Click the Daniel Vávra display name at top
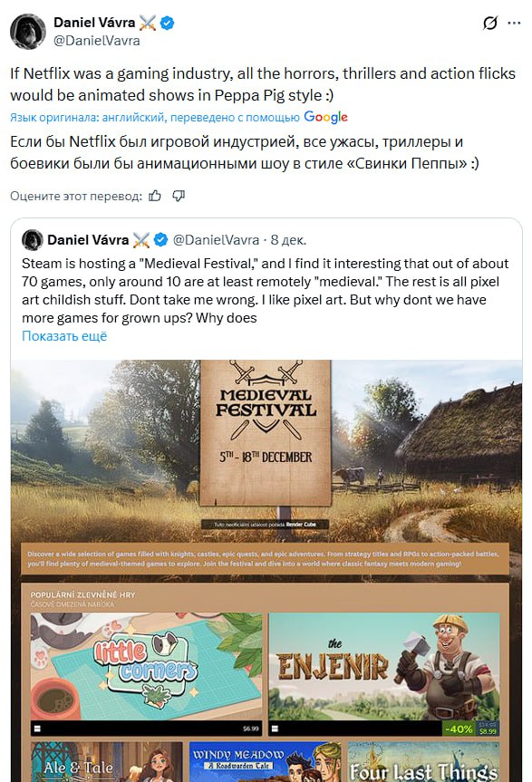532x782 pixels. point(94,23)
